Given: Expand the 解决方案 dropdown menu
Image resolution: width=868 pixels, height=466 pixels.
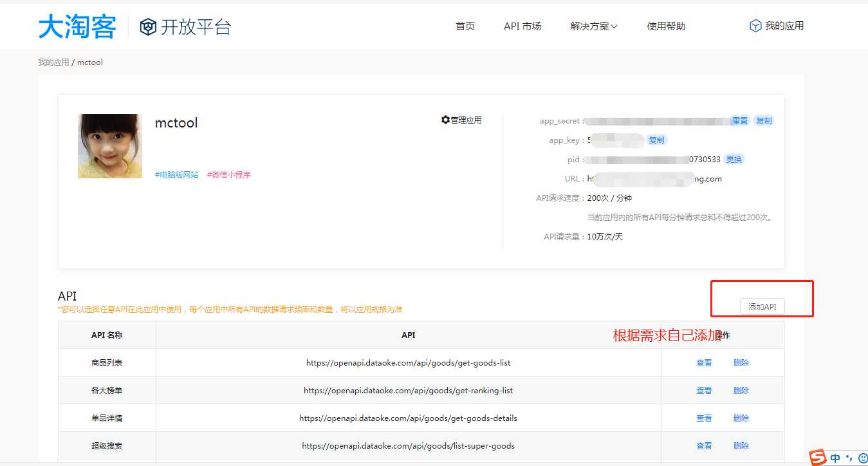Looking at the screenshot, I should (x=594, y=26).
